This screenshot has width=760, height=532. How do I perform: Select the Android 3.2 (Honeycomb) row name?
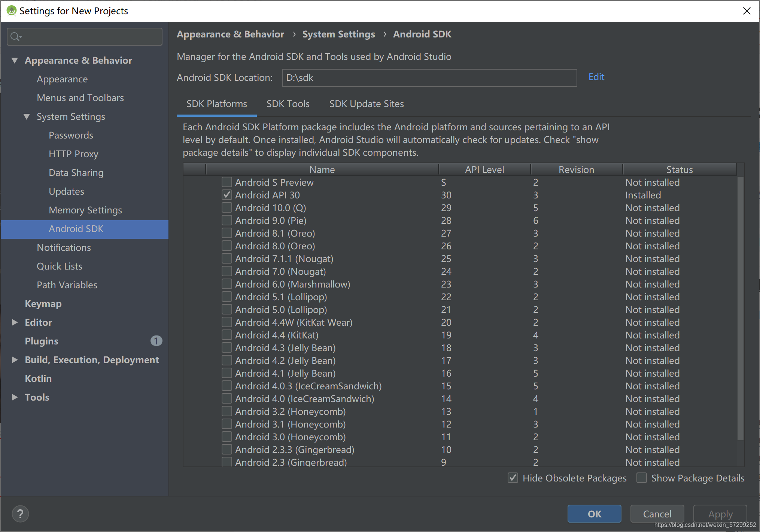[291, 411]
